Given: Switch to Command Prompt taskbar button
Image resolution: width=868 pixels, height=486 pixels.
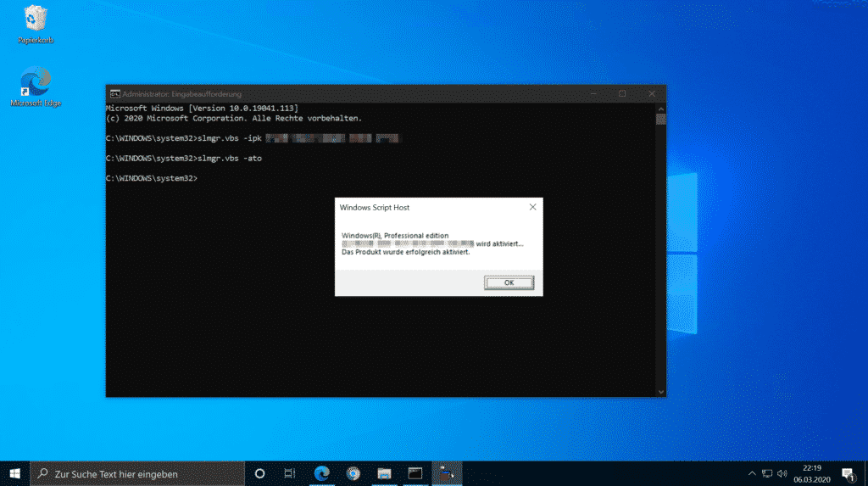Looking at the screenshot, I should 415,474.
